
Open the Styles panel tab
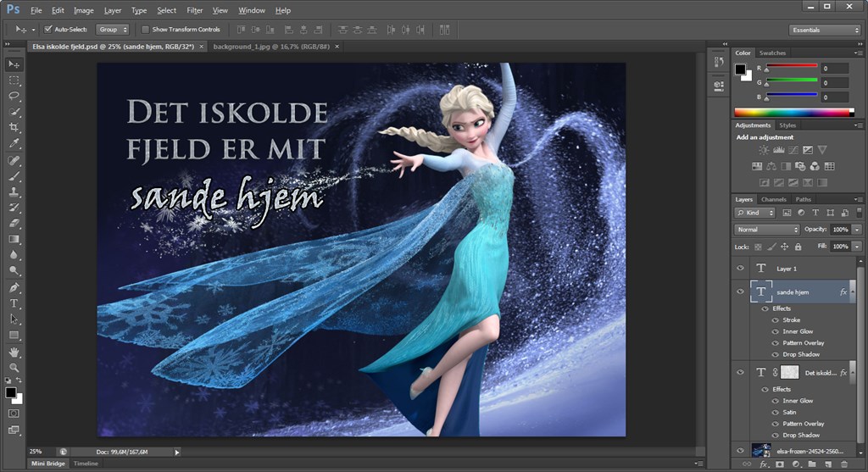coord(787,125)
